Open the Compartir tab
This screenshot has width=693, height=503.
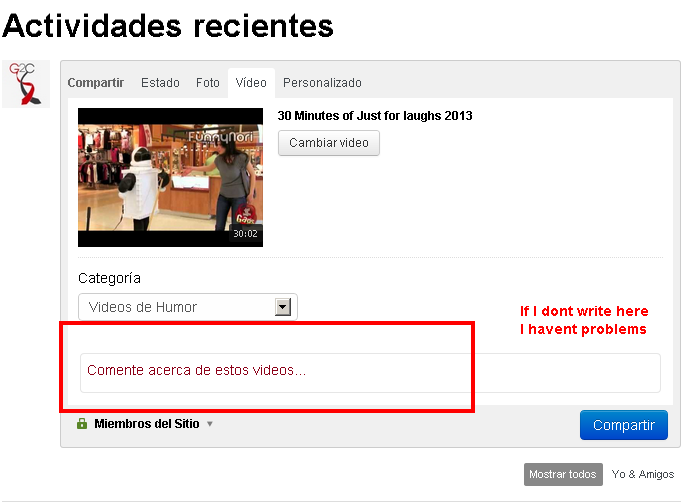point(95,83)
